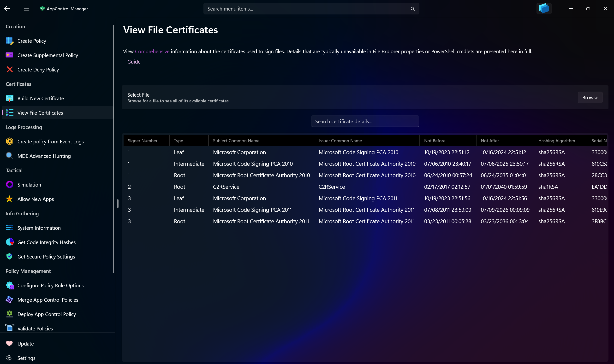The width and height of the screenshot is (614, 364).
Task: Click the Update menu item
Action: point(25,343)
